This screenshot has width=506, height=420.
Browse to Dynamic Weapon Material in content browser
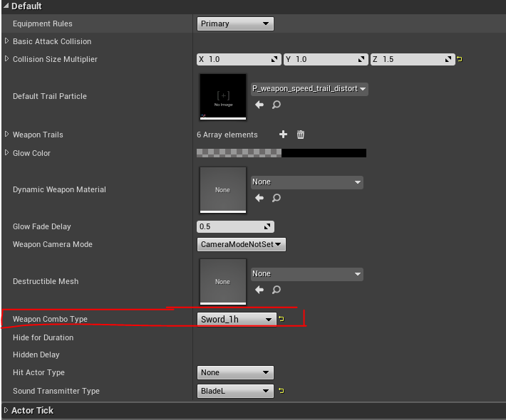(x=277, y=198)
